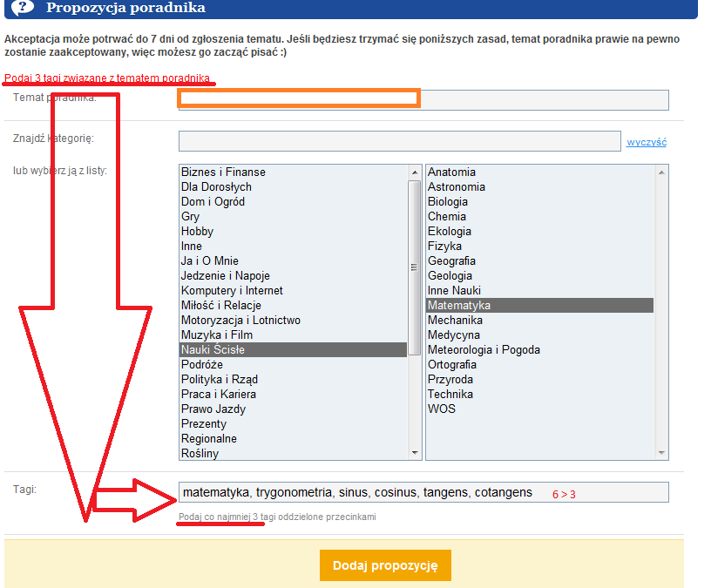Click the 'wyczyść' clear link
Image resolution: width=718 pixels, height=588 pixels.
tap(646, 142)
